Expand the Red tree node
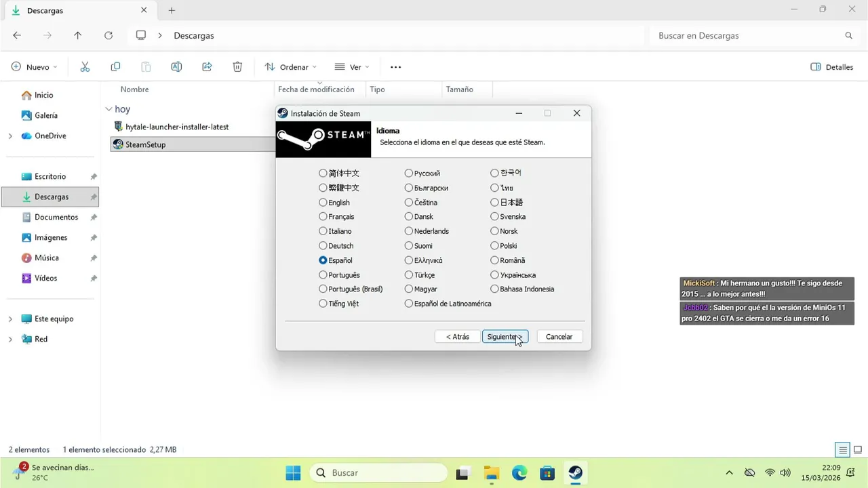 pos(10,340)
